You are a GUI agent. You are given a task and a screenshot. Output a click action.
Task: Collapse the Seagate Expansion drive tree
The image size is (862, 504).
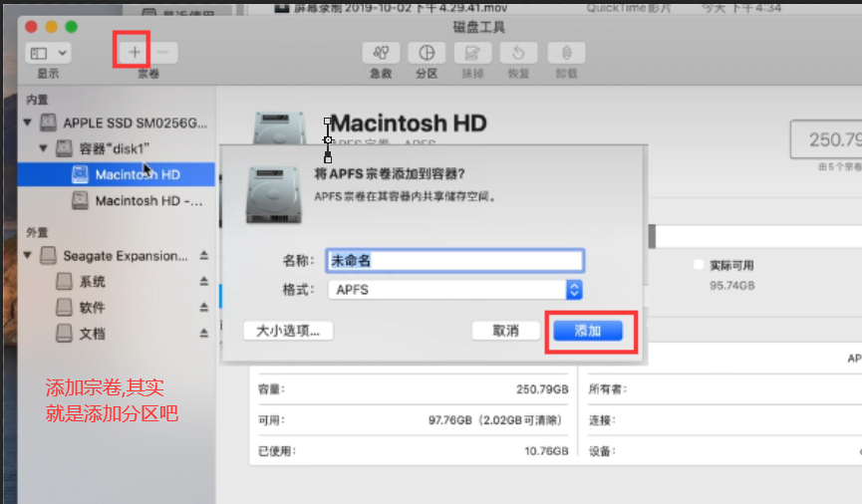click(x=27, y=255)
